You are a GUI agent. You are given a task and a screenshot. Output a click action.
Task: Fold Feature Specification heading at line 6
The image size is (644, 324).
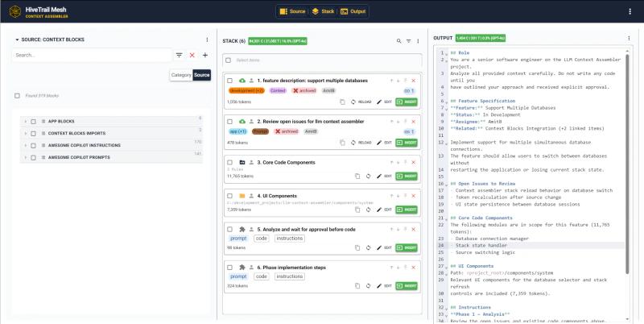tap(447, 102)
